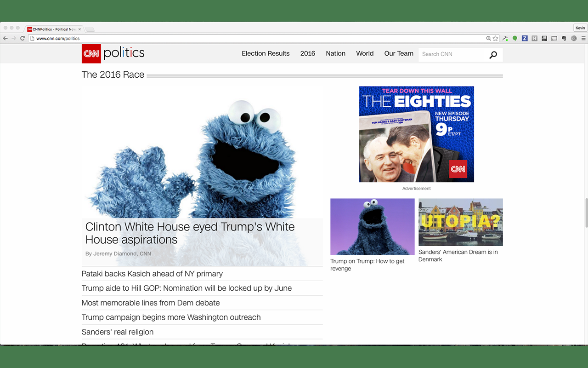
Task: Click the By Jeremy Diamond, CNN byline
Action: (x=118, y=254)
